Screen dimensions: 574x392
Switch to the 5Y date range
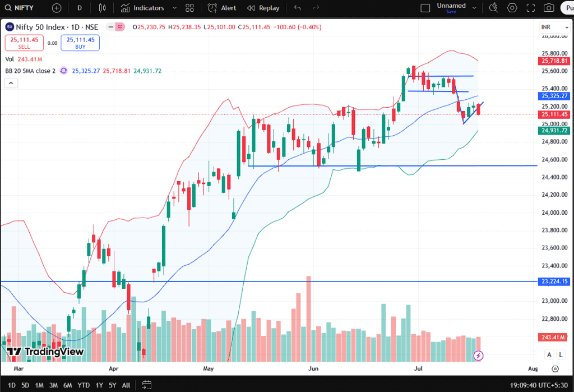(x=112, y=385)
